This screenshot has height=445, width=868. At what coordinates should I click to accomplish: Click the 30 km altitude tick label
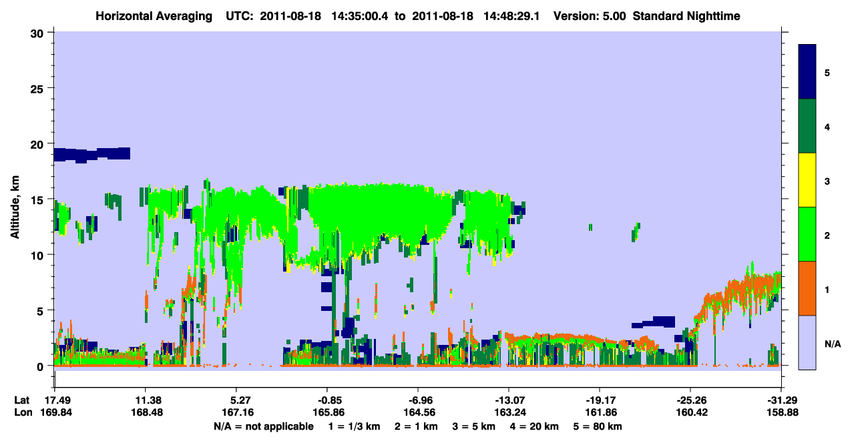[38, 32]
